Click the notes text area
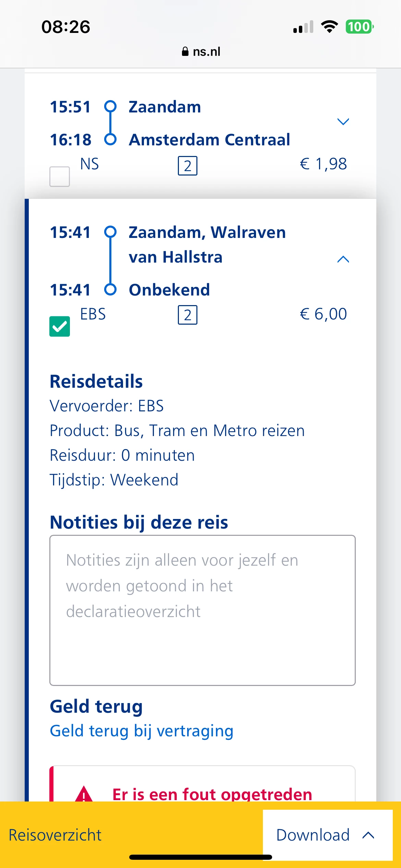The image size is (401, 868). (x=202, y=610)
